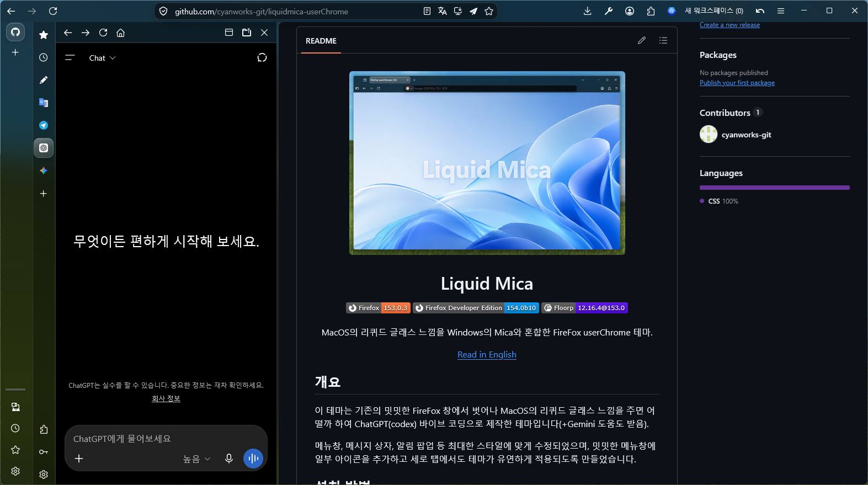Open the extensions puzzle icon in the toolbar
868x485 pixels.
tap(651, 11)
